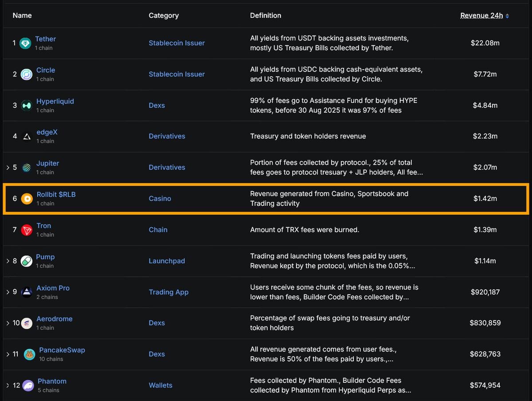532x401 pixels.
Task: Open the Jupiter protocol link
Action: 47,163
